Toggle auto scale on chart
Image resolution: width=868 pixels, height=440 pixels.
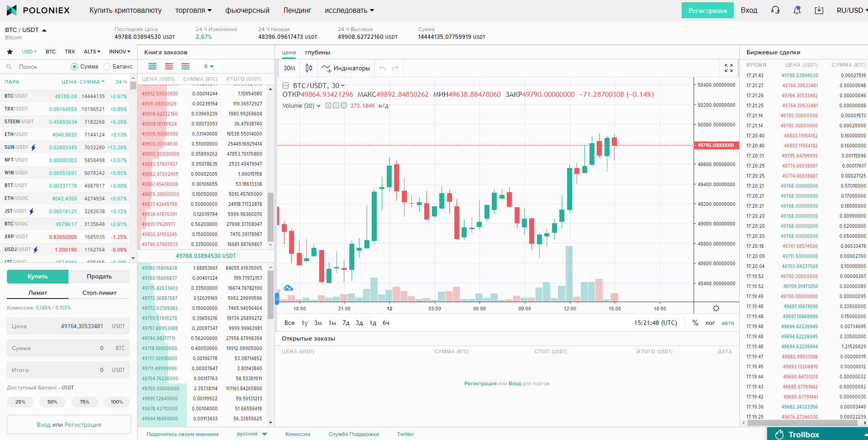pyautogui.click(x=728, y=323)
